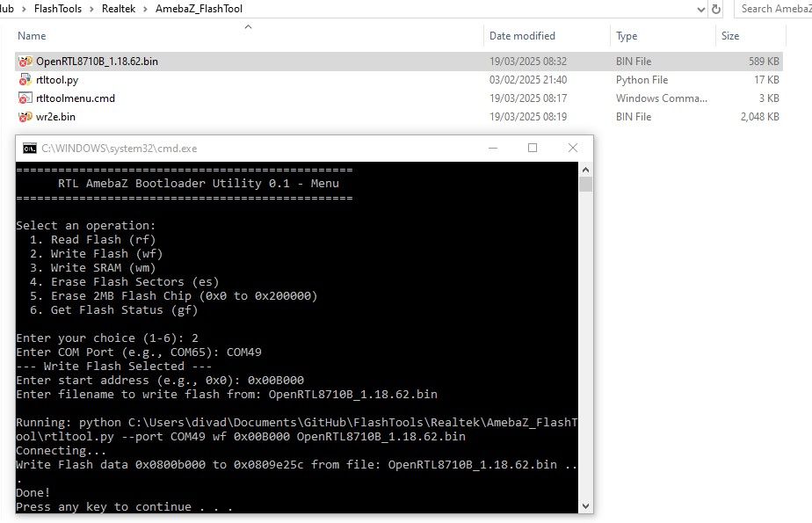812x523 pixels.
Task: Click the cmd window scrollbar thumb
Action: coord(585,185)
